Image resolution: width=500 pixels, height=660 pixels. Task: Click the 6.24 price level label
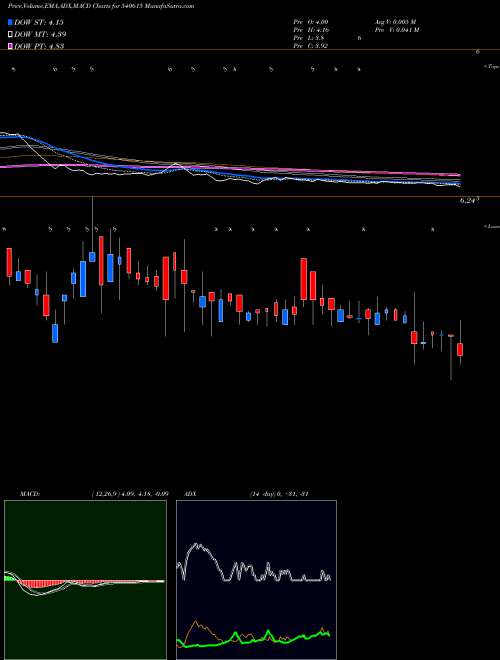pos(469,201)
